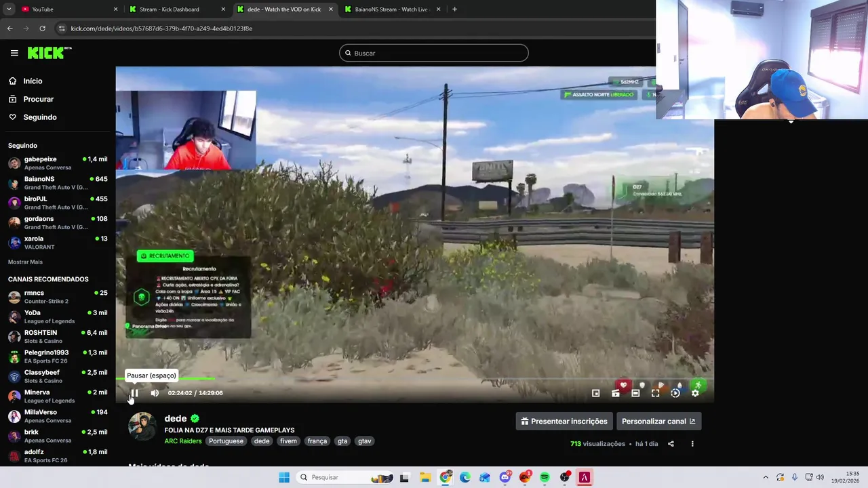The width and height of the screenshot is (868, 488).
Task: Open Google Chrome from the taskbar
Action: point(445,477)
